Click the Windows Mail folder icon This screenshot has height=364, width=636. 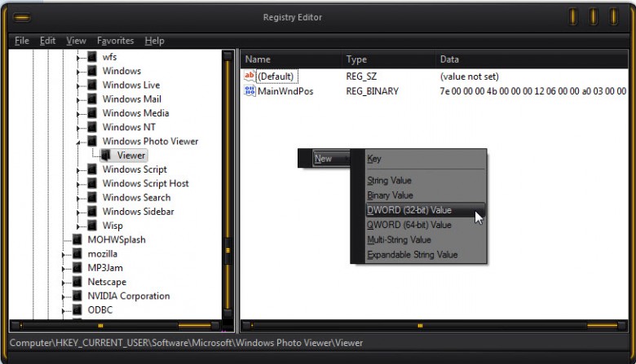pos(92,99)
